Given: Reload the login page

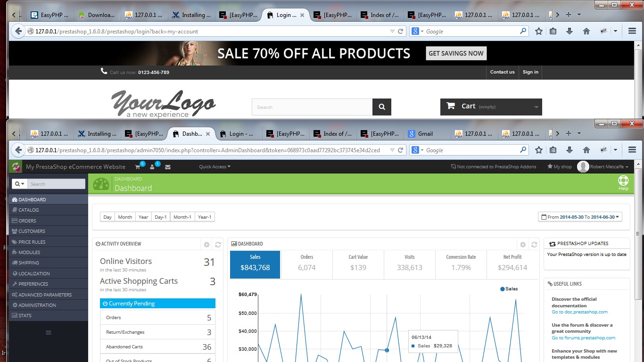Looking at the screenshot, I should pos(401,32).
